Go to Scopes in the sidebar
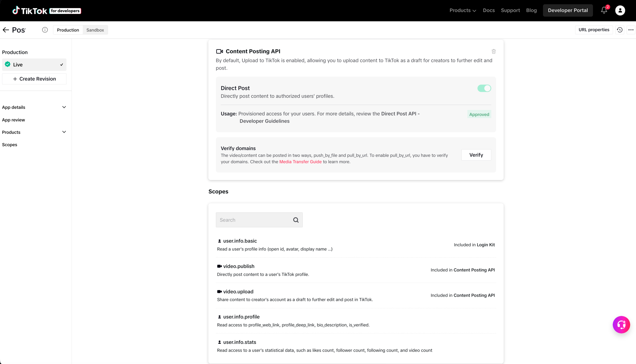This screenshot has height=364, width=636. (x=9, y=145)
